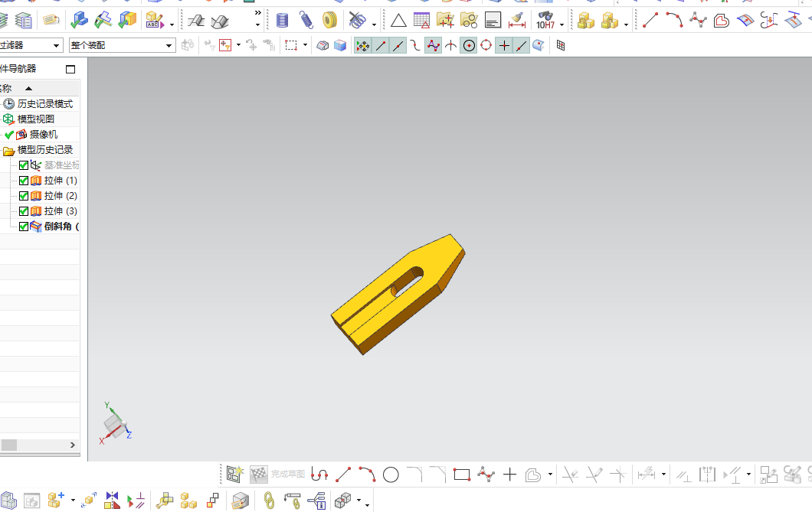Click the navigator scrollbar right arrow
Viewport: 812px width, 512px height.
pyautogui.click(x=73, y=445)
